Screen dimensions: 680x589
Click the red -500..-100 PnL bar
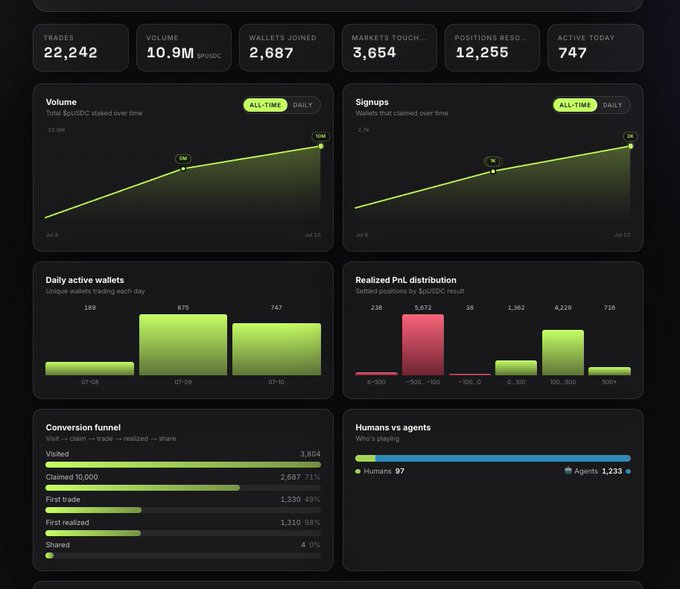pos(423,345)
